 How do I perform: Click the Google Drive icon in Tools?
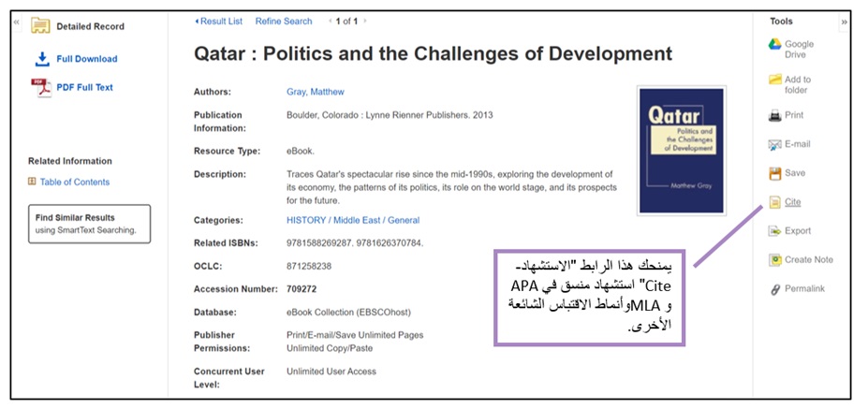point(774,44)
